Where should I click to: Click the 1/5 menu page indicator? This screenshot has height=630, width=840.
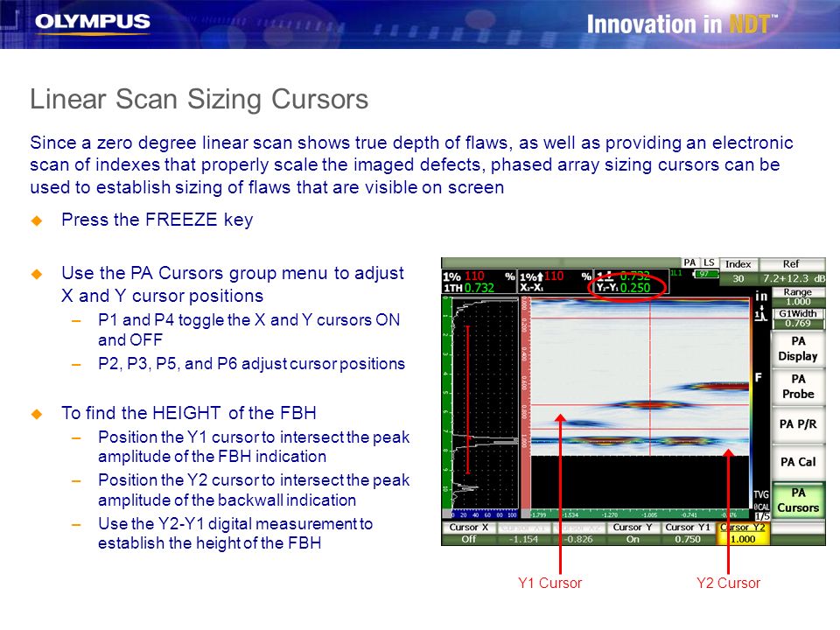click(762, 516)
